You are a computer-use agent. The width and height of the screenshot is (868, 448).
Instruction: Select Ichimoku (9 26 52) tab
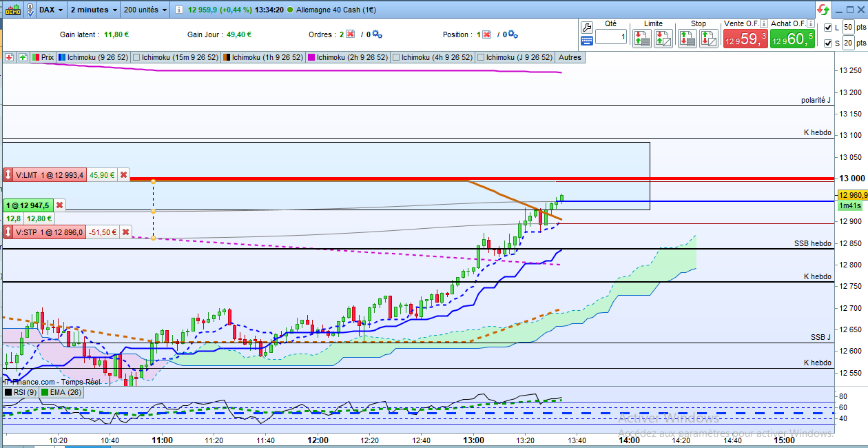pyautogui.click(x=92, y=57)
